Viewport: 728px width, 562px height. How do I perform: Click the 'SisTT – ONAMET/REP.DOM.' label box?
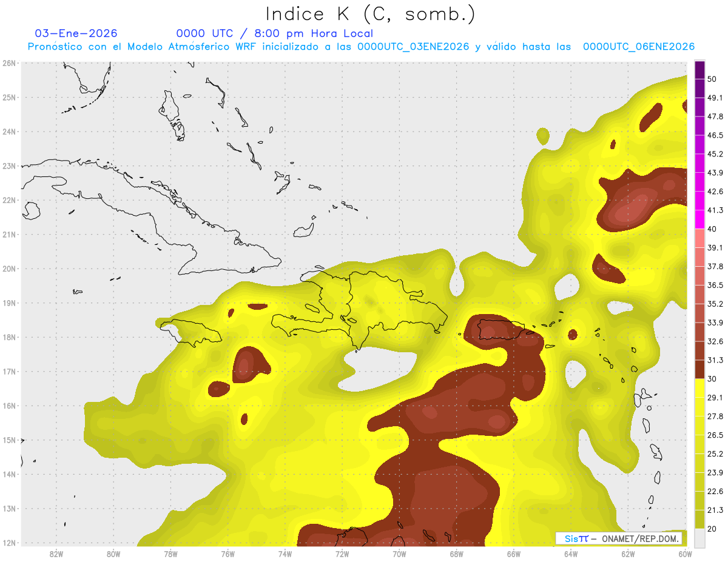618,538
